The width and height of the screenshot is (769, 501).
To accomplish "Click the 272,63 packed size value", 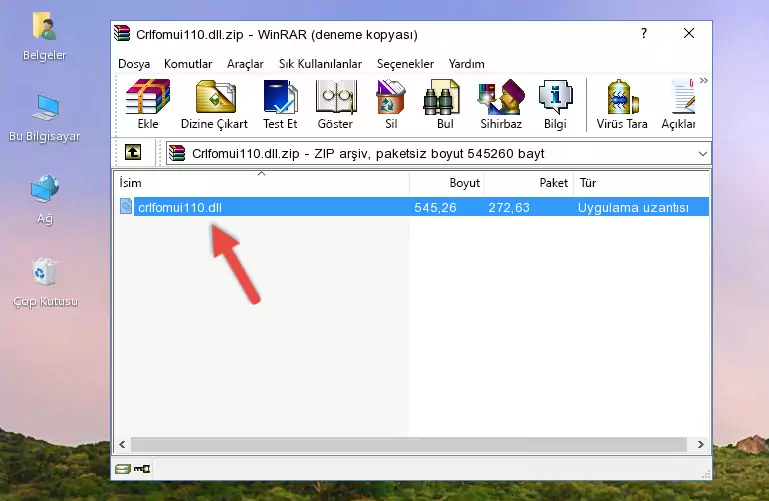I will click(509, 207).
